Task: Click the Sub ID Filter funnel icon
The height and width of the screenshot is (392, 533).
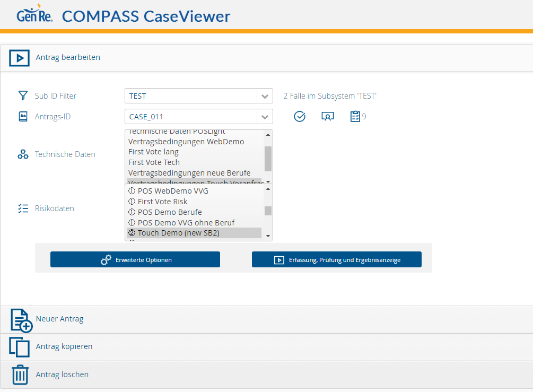Action: tap(23, 95)
